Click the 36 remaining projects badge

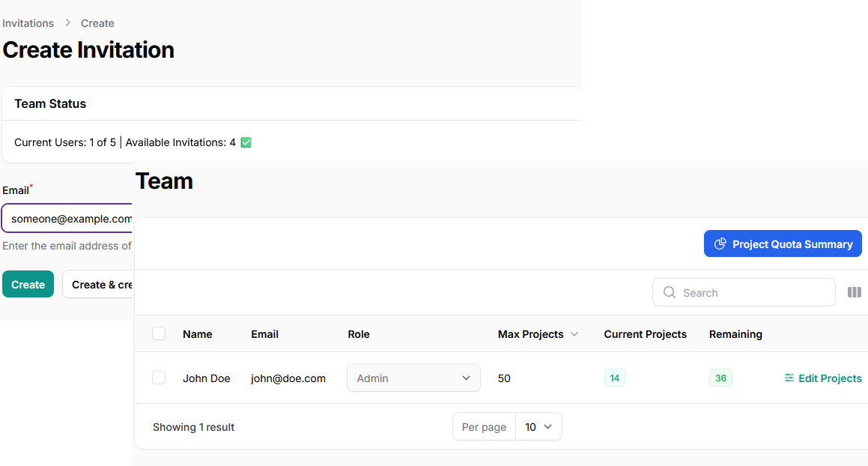click(x=720, y=378)
